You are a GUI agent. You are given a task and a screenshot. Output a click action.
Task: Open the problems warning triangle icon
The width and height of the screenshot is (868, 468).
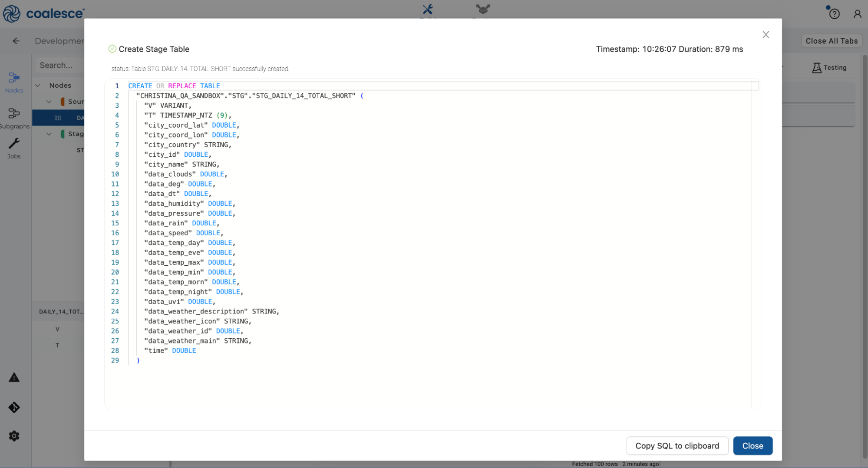tap(14, 377)
